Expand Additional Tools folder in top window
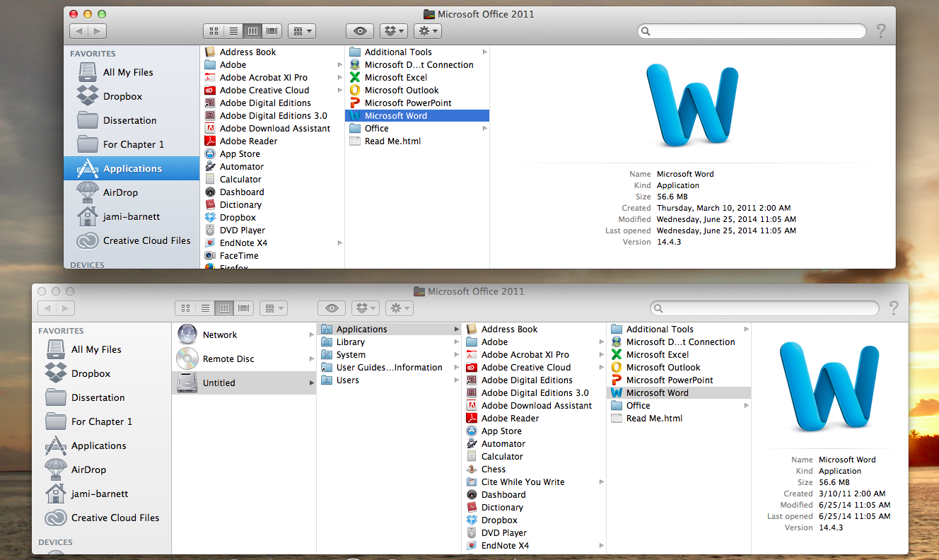The image size is (939, 560). (485, 52)
